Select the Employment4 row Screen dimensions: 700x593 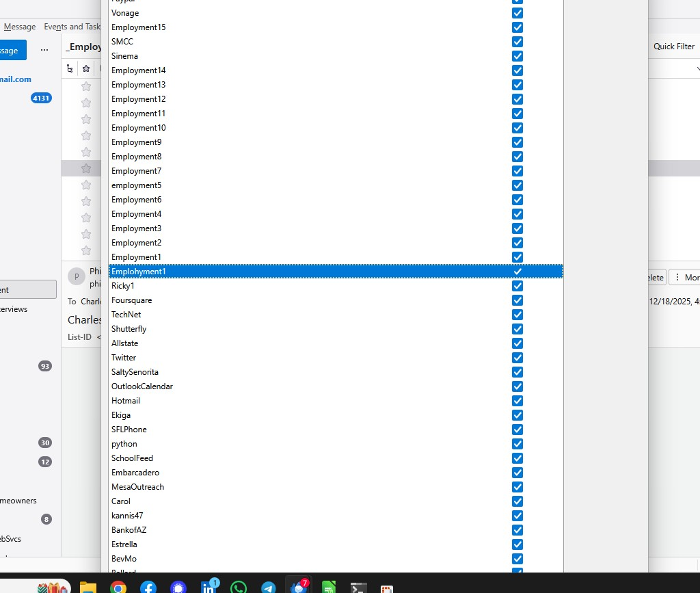336,214
